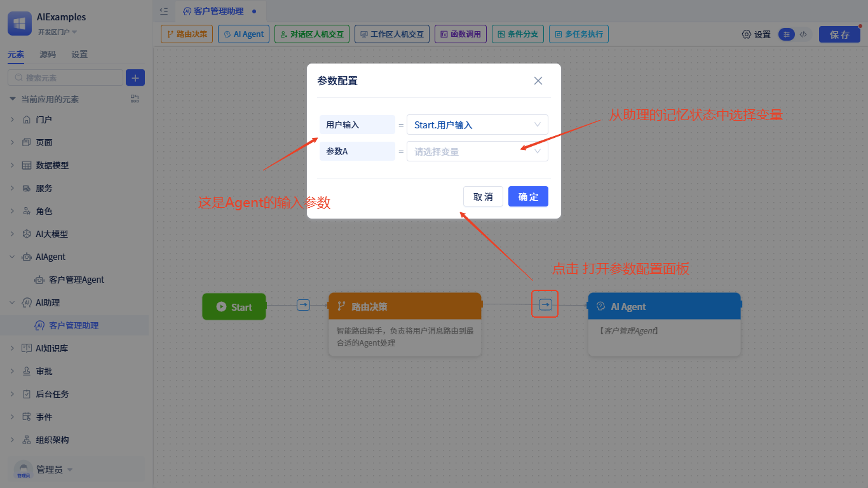This screenshot has width=868, height=488.
Task: Expand the 服务 tree node
Action: click(x=12, y=188)
